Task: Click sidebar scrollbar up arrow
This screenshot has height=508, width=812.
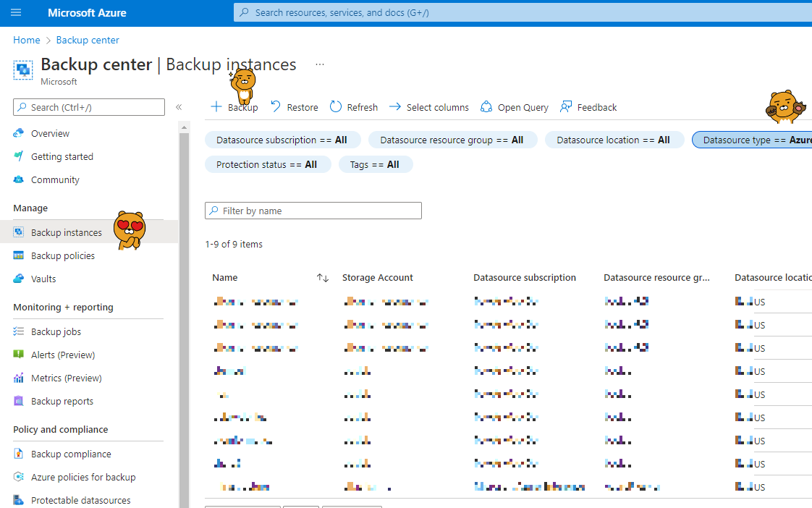Action: (x=184, y=127)
